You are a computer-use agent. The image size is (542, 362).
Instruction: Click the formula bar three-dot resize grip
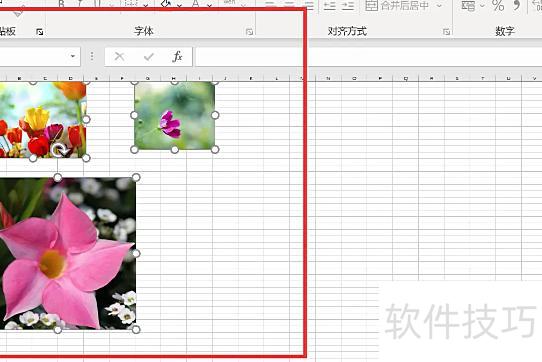point(92,56)
